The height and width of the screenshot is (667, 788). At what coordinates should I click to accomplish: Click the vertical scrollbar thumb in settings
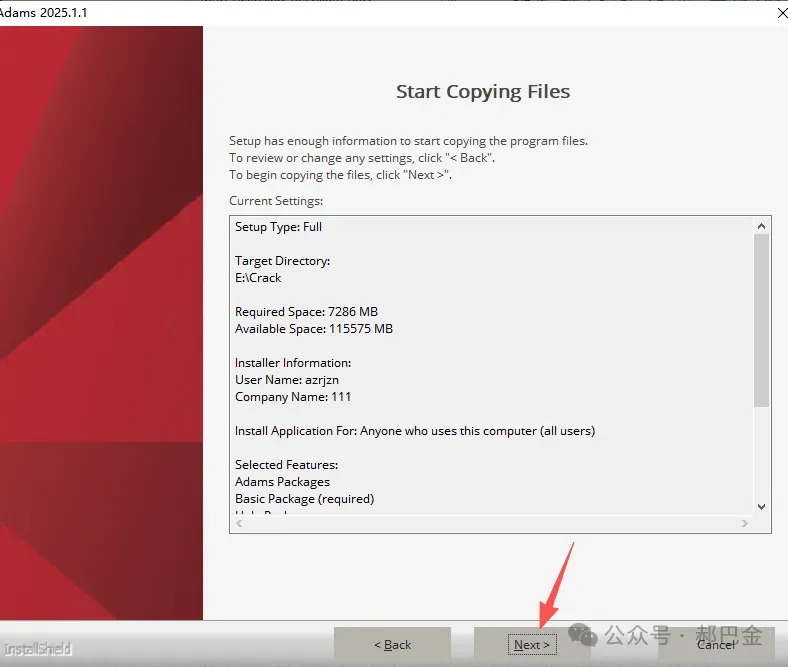click(761, 320)
